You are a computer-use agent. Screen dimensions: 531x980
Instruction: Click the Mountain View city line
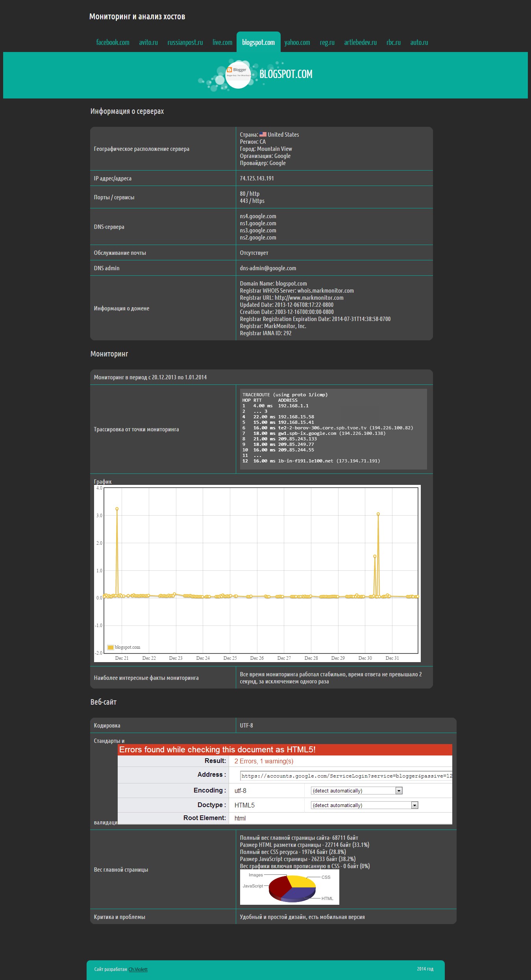[x=266, y=148]
